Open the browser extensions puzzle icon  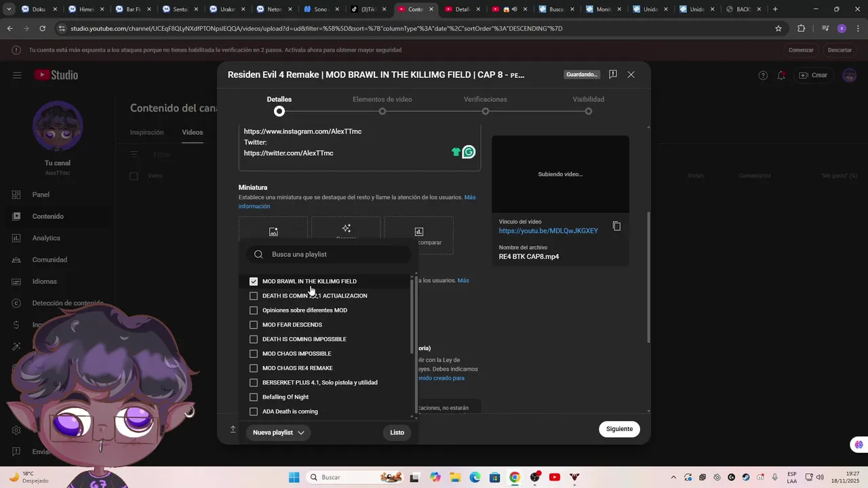802,28
